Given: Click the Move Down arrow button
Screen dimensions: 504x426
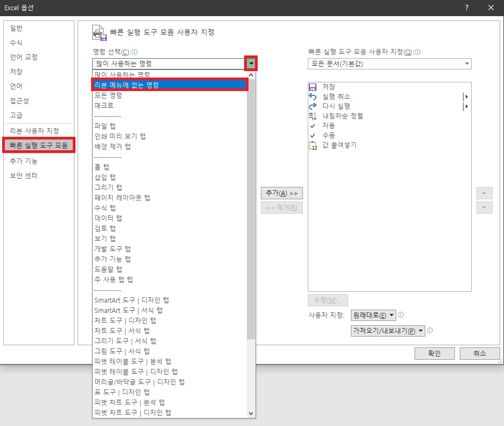Looking at the screenshot, I should click(485, 207).
